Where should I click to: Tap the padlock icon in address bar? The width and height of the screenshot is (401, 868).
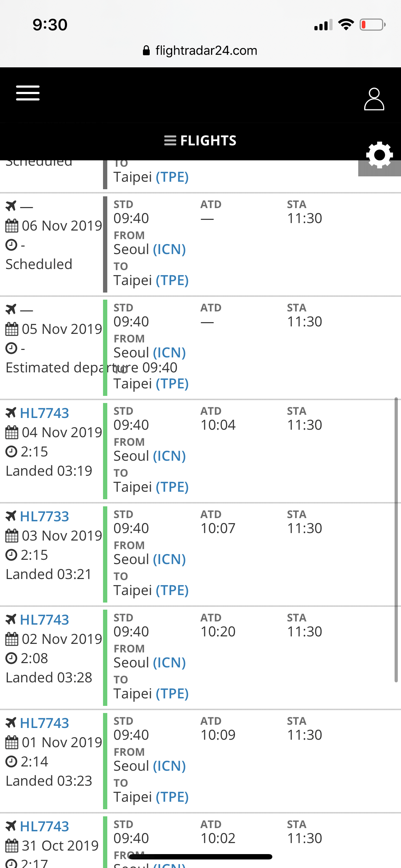coord(146,51)
